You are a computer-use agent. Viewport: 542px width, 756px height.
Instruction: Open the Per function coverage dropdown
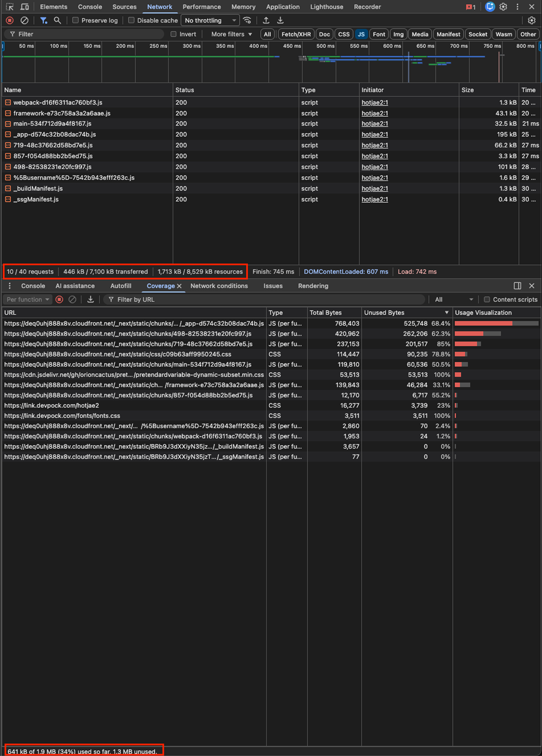pos(28,300)
